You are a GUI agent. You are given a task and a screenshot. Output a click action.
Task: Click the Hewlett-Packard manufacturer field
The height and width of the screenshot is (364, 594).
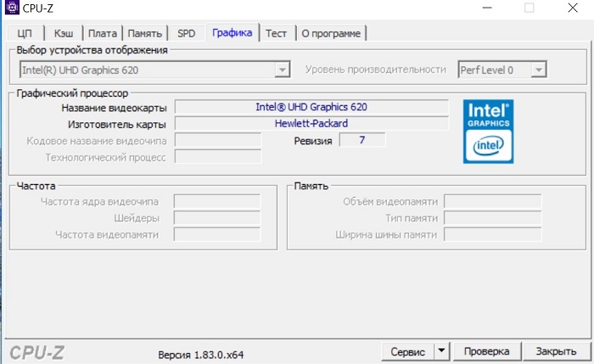click(311, 124)
